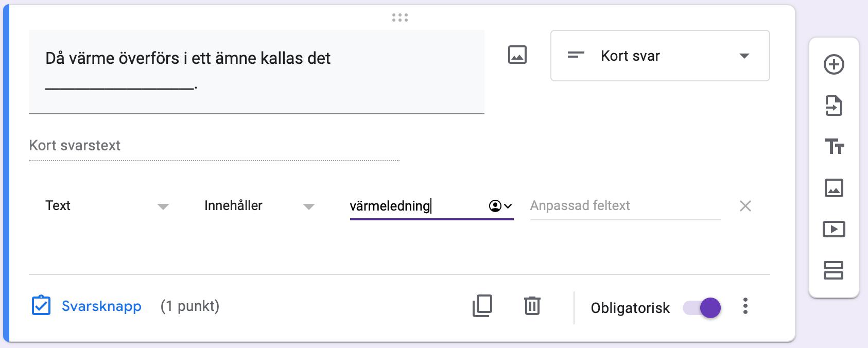The width and height of the screenshot is (868, 348).
Task: Add a title and description block
Action: pos(834,147)
